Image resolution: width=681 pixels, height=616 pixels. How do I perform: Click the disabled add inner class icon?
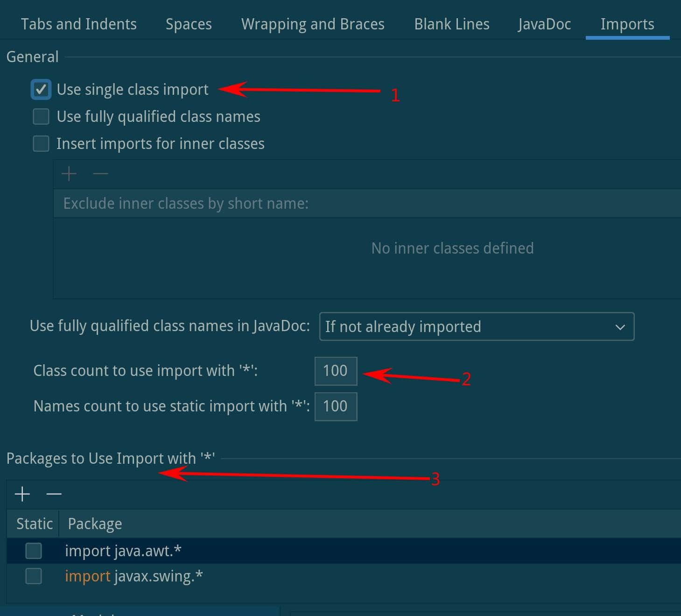pos(69,174)
